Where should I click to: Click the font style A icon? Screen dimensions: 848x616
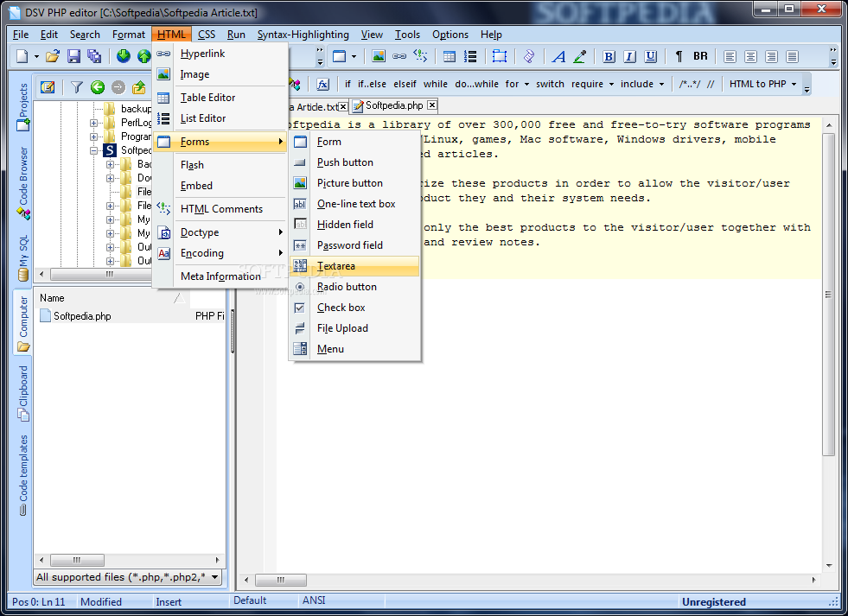tap(558, 56)
